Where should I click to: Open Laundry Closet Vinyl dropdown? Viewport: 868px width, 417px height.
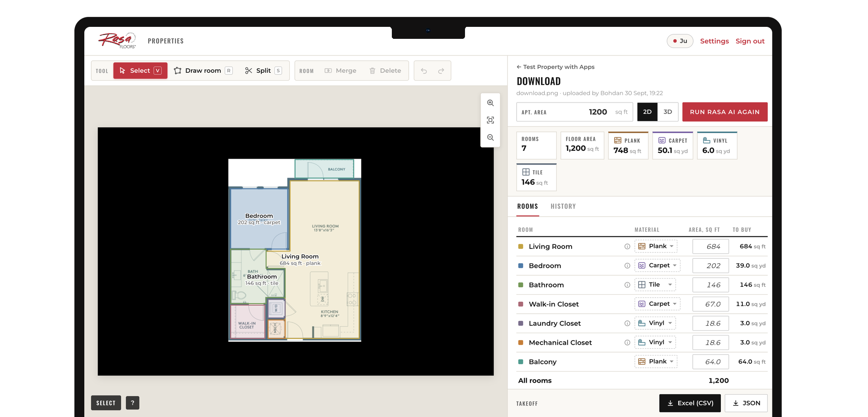point(655,323)
